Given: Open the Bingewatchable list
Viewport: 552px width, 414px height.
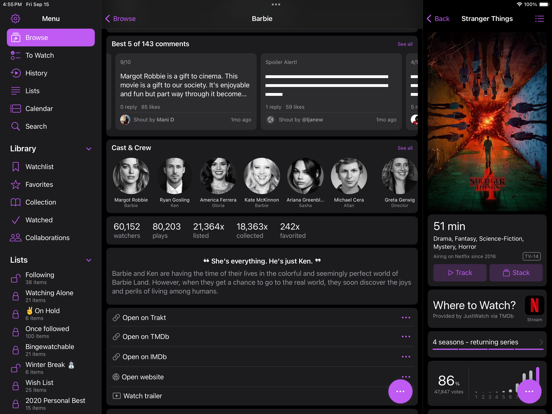Looking at the screenshot, I should click(51, 350).
